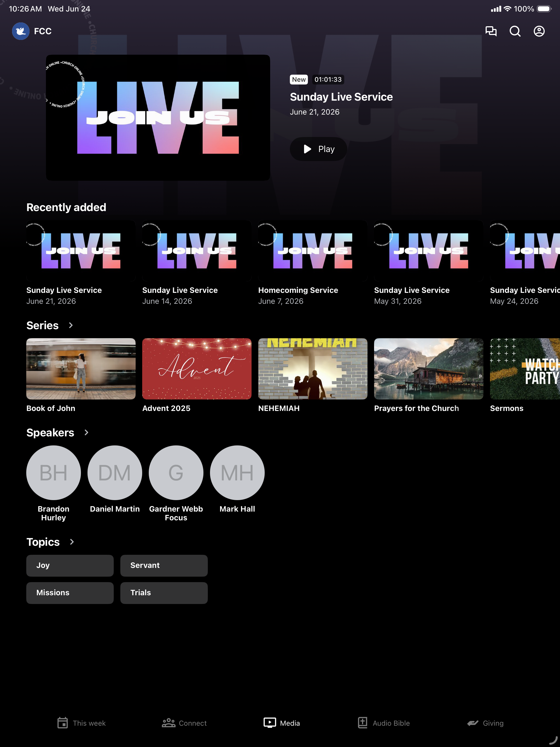Tap 'Advent 2025' label

[166, 408]
